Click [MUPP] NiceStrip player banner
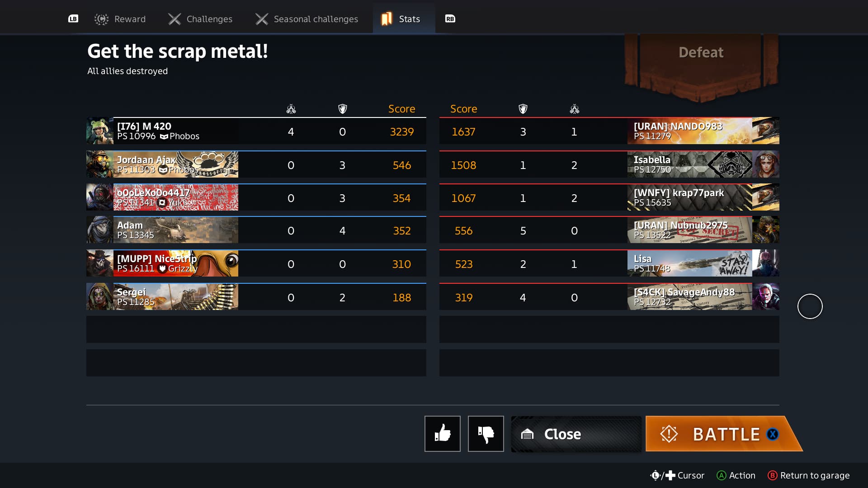 click(175, 263)
